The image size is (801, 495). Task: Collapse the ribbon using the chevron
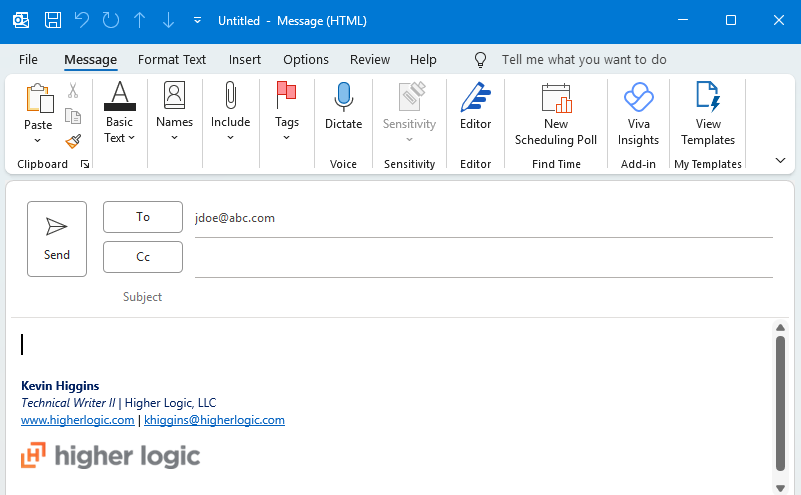780,160
